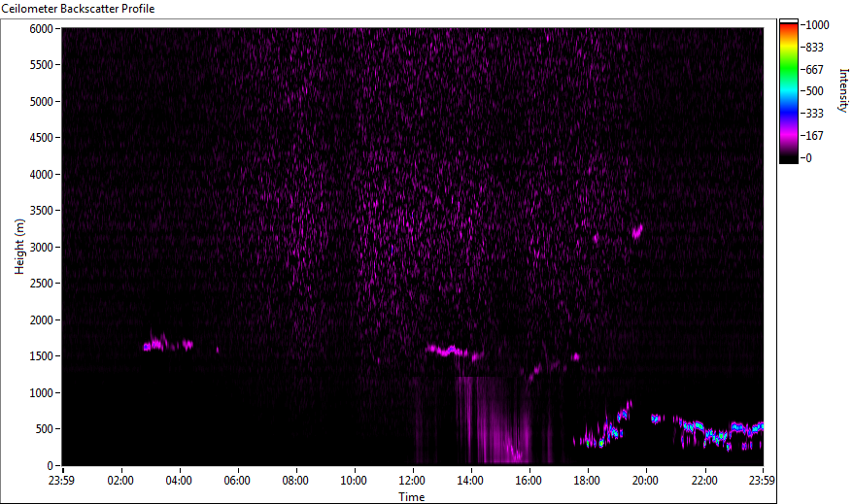
Task: Click the 0 intensity scale label
Action: pos(808,157)
